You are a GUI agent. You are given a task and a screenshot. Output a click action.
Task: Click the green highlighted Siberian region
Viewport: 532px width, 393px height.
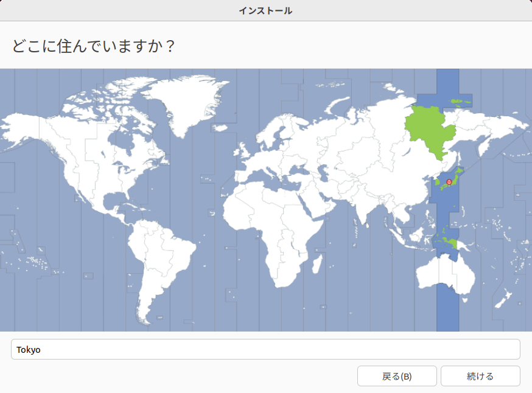tap(431, 131)
